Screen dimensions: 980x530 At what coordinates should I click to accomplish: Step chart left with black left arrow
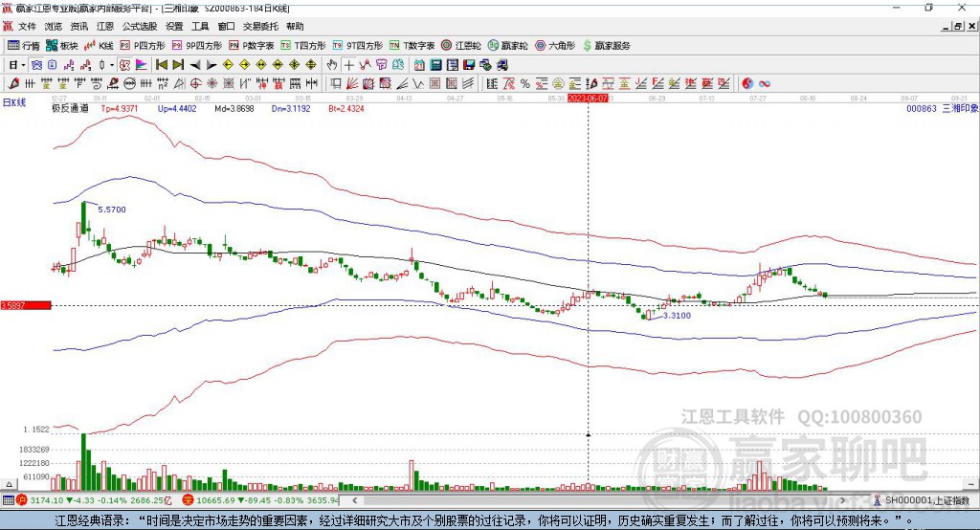click(195, 65)
